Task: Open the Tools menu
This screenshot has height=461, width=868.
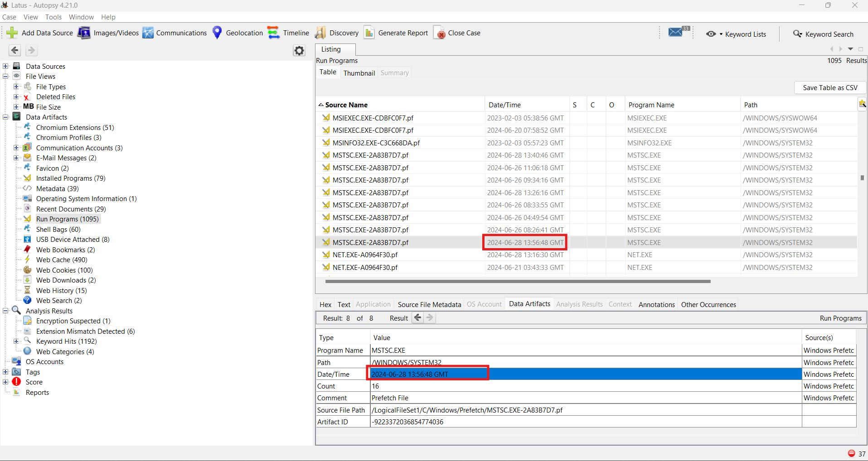Action: [53, 17]
